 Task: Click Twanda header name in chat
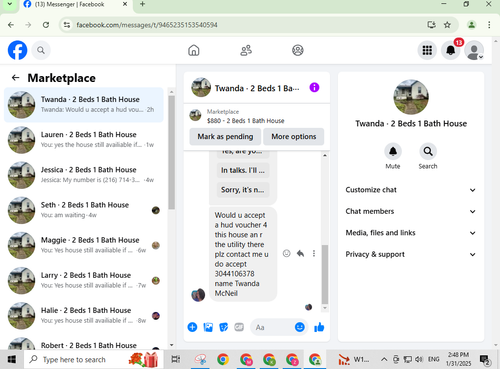pos(257,88)
